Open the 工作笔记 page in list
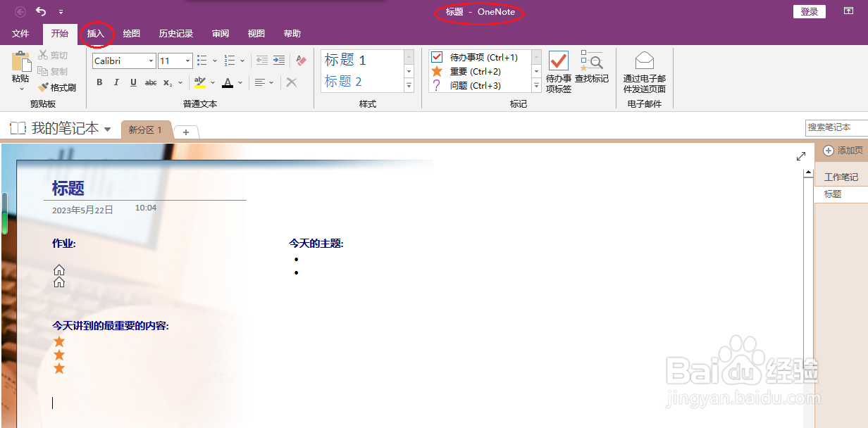The image size is (868, 428). 841,177
